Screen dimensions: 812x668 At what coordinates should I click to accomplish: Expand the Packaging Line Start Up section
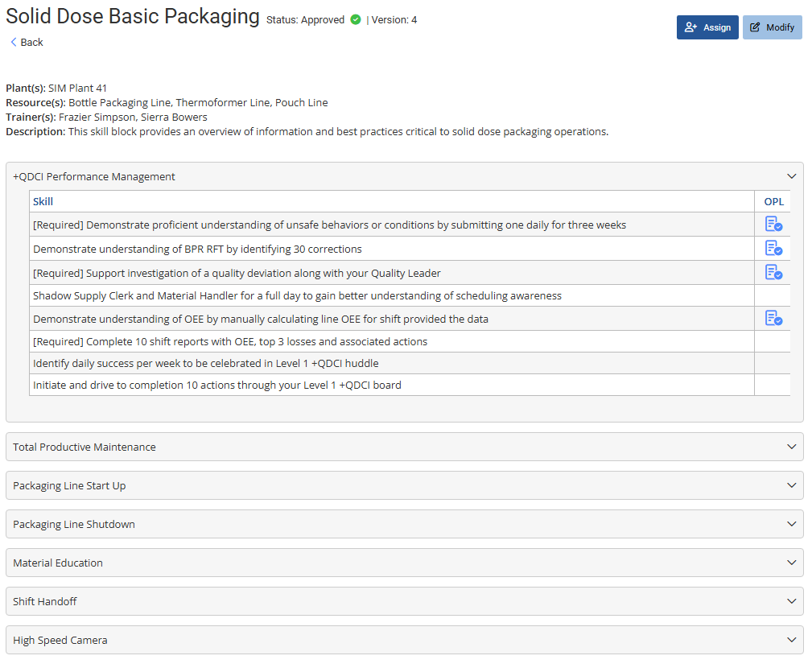pos(791,485)
